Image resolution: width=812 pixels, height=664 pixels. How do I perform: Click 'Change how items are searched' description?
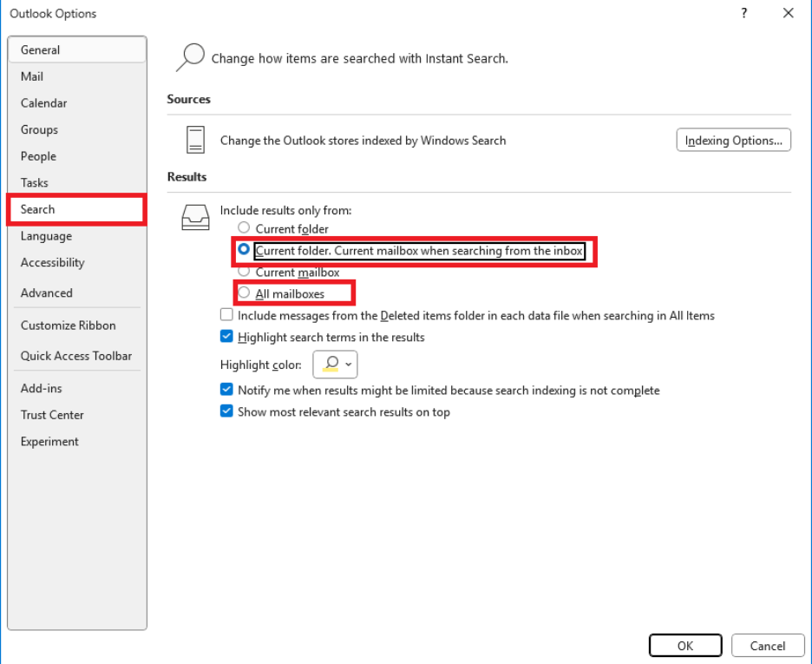click(359, 58)
